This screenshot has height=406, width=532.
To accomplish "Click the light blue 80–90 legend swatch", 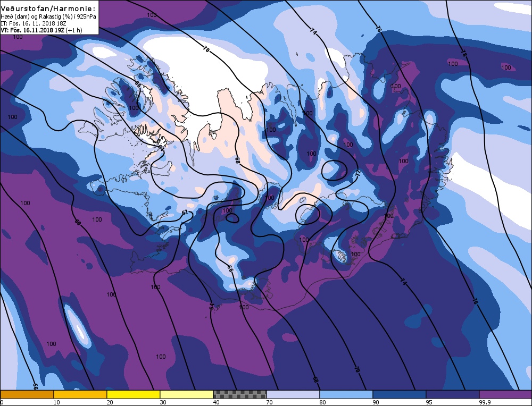I will [x=346, y=394].
